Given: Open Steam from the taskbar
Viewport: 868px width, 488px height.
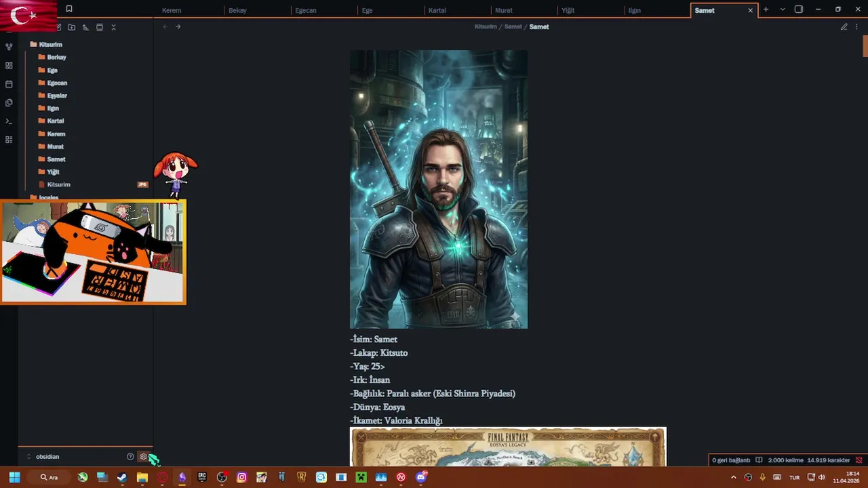Looking at the screenshot, I should (x=122, y=477).
